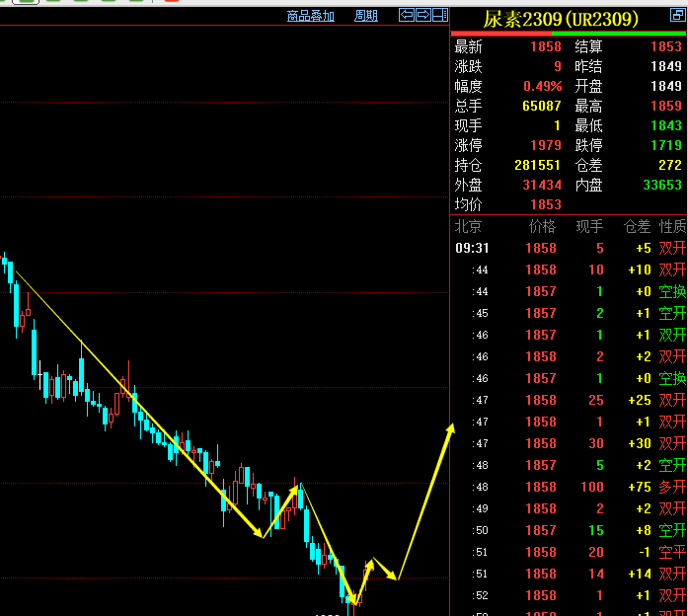Click the 总手 total volume value 65087
The width and height of the screenshot is (688, 616).
[x=541, y=106]
